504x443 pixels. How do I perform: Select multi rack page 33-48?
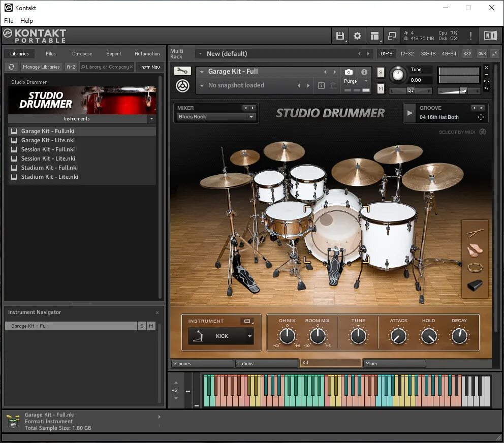pos(428,54)
